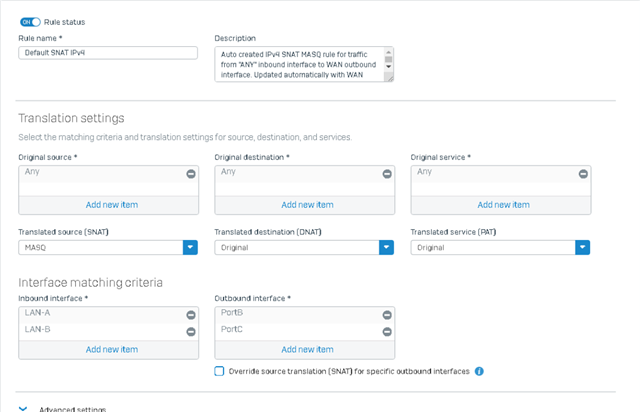Image resolution: width=640 pixels, height=412 pixels.
Task: Add new item to Outbound interface
Action: point(307,350)
